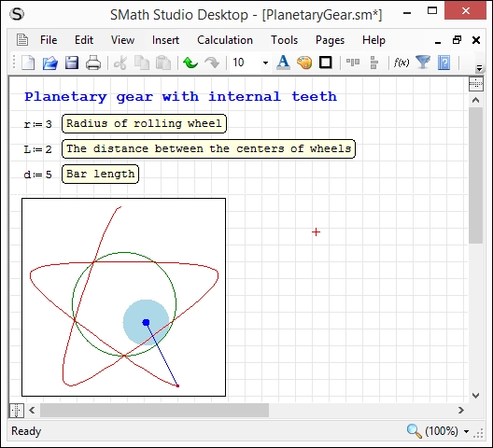Open the text color A icon
The width and height of the screenshot is (493, 448).
[x=283, y=63]
